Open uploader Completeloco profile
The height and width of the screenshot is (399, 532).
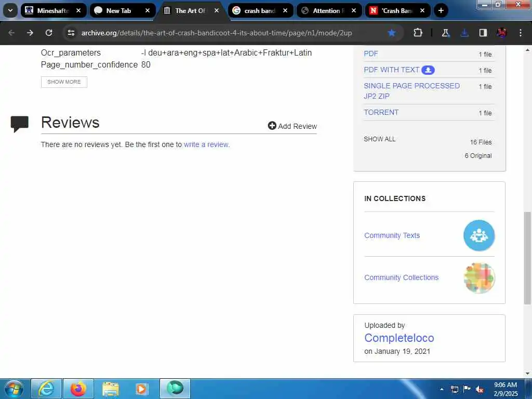tap(399, 338)
